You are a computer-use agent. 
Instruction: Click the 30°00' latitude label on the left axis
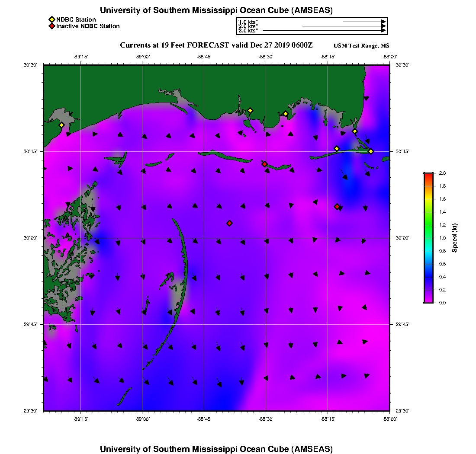31,238
